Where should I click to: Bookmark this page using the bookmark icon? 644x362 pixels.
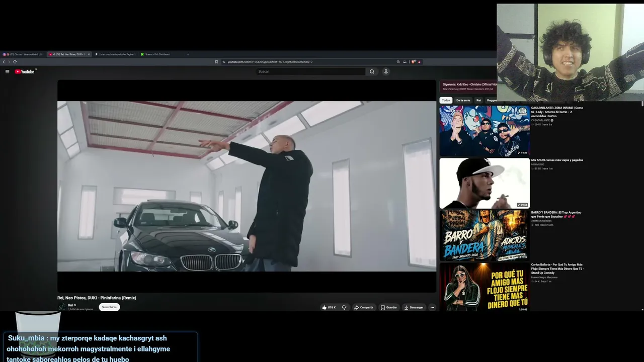click(216, 62)
